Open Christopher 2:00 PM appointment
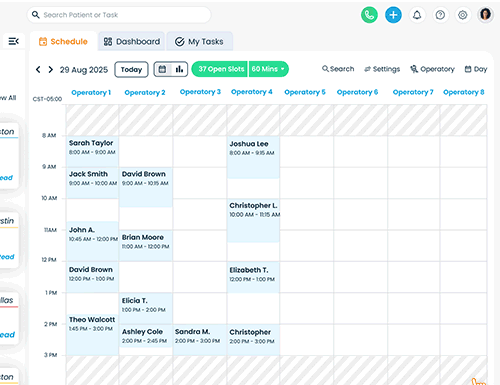The height and width of the screenshot is (385, 500). click(253, 340)
